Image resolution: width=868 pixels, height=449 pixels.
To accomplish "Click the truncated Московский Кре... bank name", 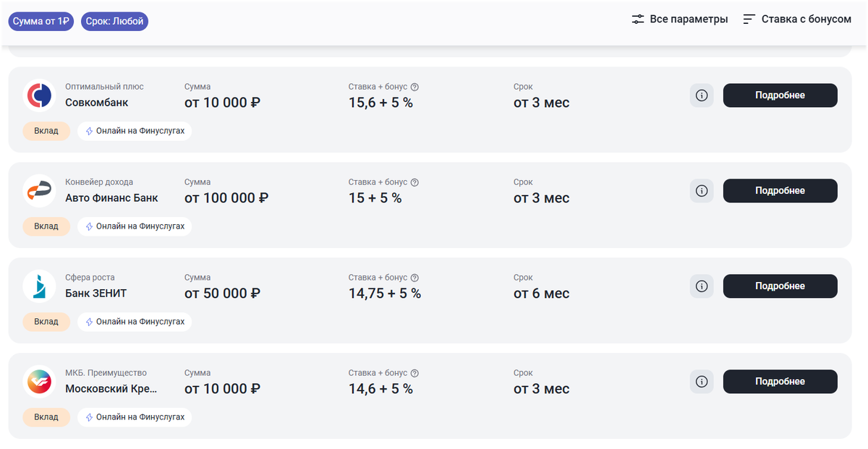I will (111, 389).
